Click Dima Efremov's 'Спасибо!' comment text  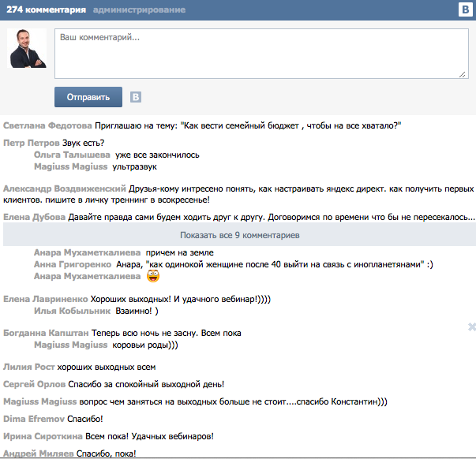click(85, 419)
